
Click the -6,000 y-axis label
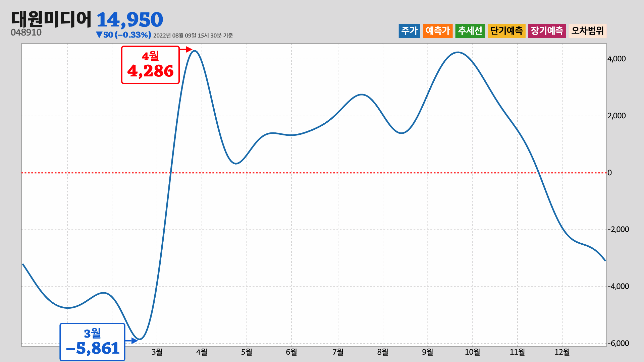[618, 343]
